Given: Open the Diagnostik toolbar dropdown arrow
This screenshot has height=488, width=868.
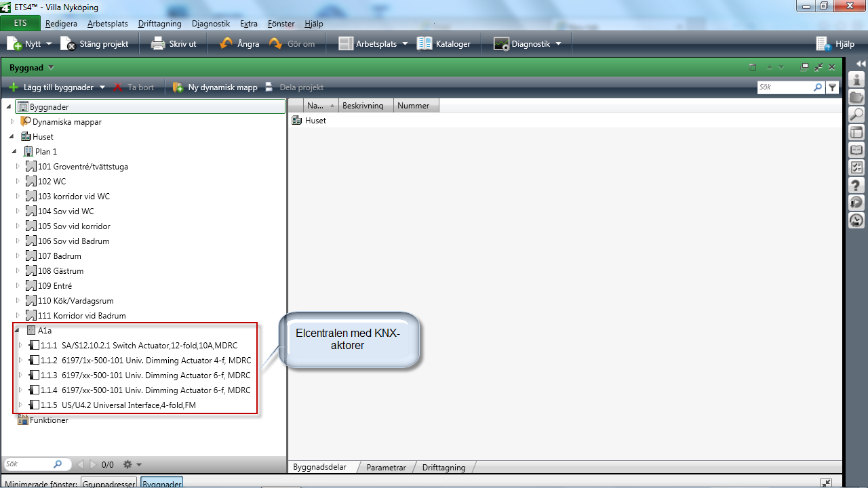Looking at the screenshot, I should [x=559, y=44].
